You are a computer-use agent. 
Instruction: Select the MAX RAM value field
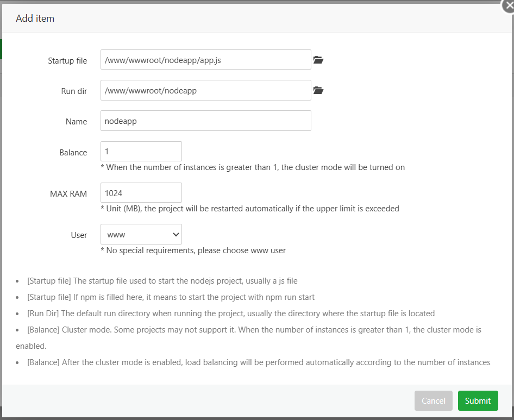click(x=141, y=192)
